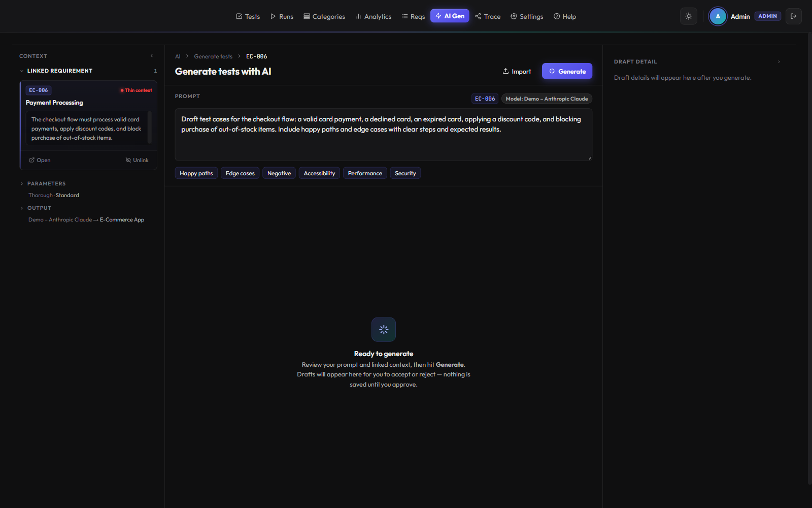Click the Generate button
812x508 pixels.
(x=567, y=71)
